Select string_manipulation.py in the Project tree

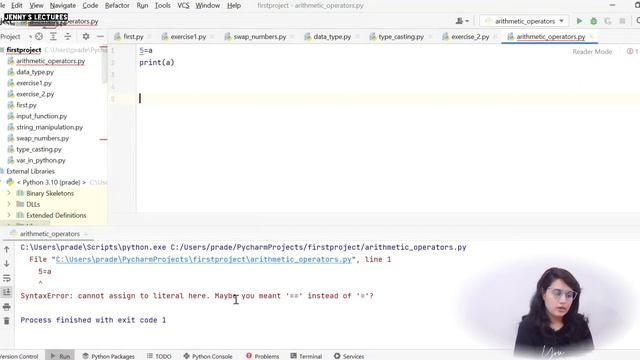pyautogui.click(x=49, y=127)
